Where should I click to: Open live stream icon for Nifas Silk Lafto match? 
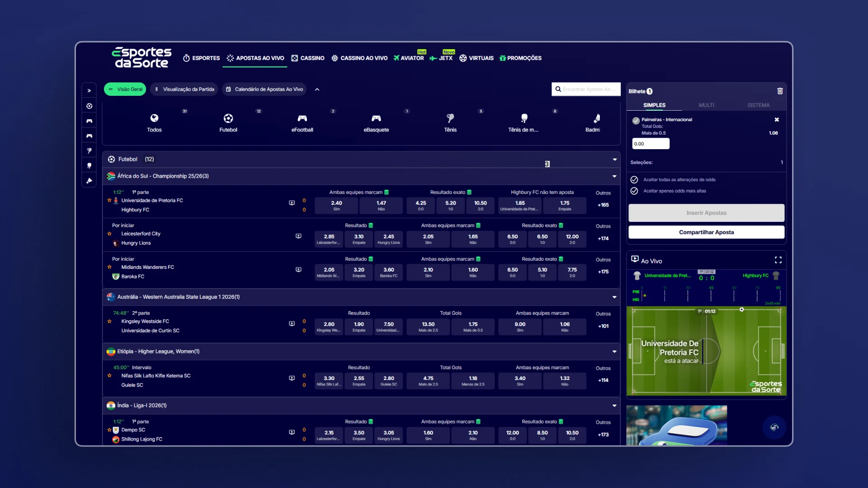[x=292, y=378]
